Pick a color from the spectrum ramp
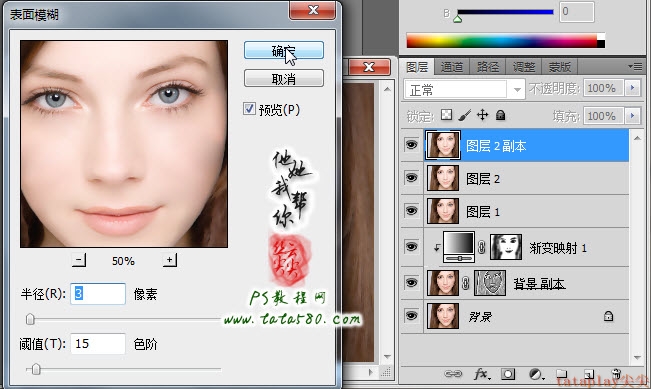Viewport: 651px width, 389px height. click(x=502, y=41)
